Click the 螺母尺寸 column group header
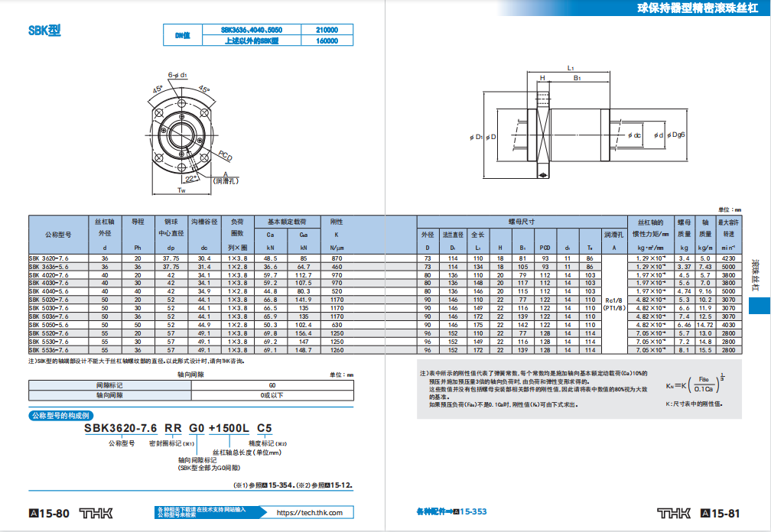Image resolution: width=771 pixels, height=532 pixels. click(x=522, y=222)
